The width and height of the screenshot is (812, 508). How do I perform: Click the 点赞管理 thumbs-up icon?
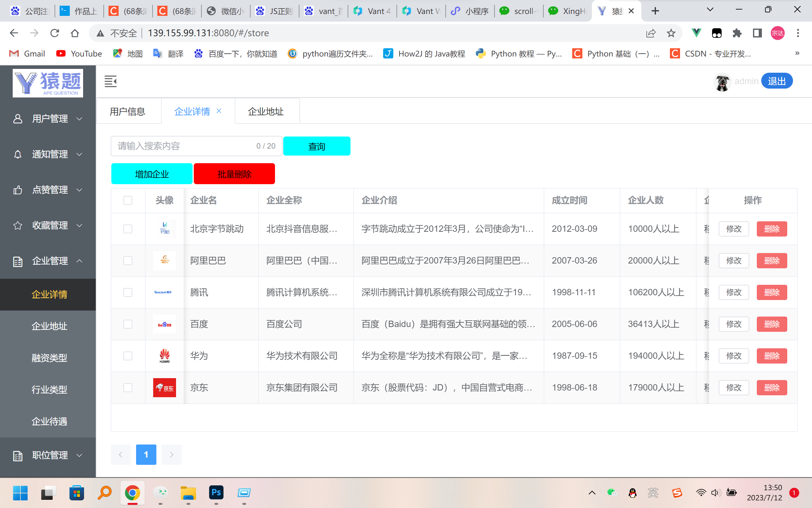click(18, 190)
